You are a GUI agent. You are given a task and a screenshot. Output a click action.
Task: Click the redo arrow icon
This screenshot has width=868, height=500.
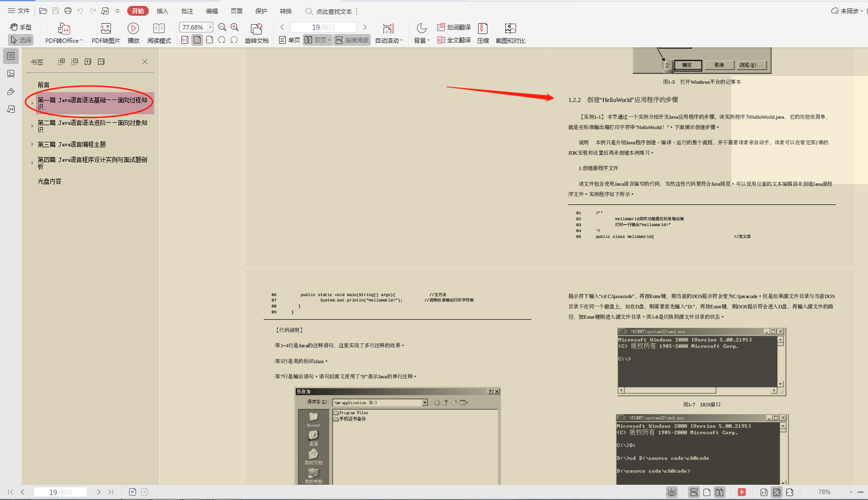point(93,11)
